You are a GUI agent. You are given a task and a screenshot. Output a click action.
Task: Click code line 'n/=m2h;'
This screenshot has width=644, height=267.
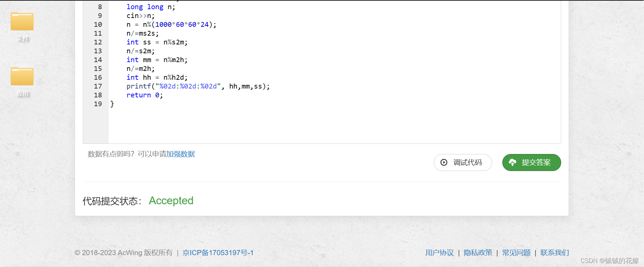coord(141,69)
